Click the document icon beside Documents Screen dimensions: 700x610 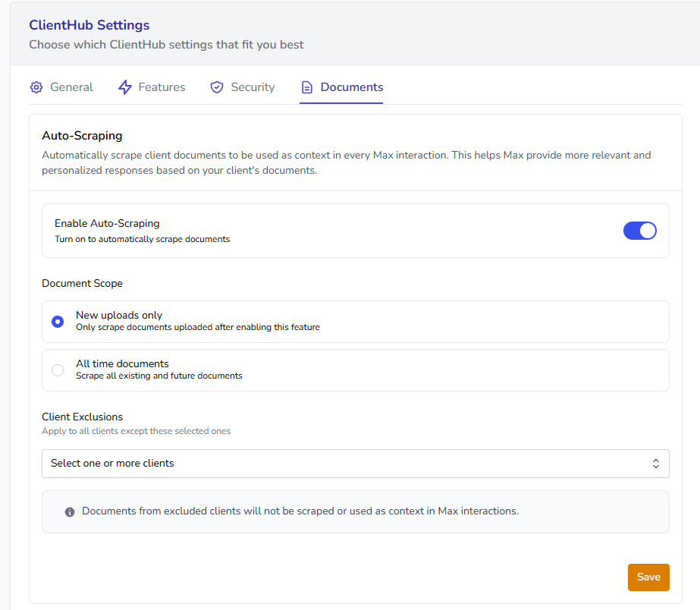pyautogui.click(x=306, y=87)
